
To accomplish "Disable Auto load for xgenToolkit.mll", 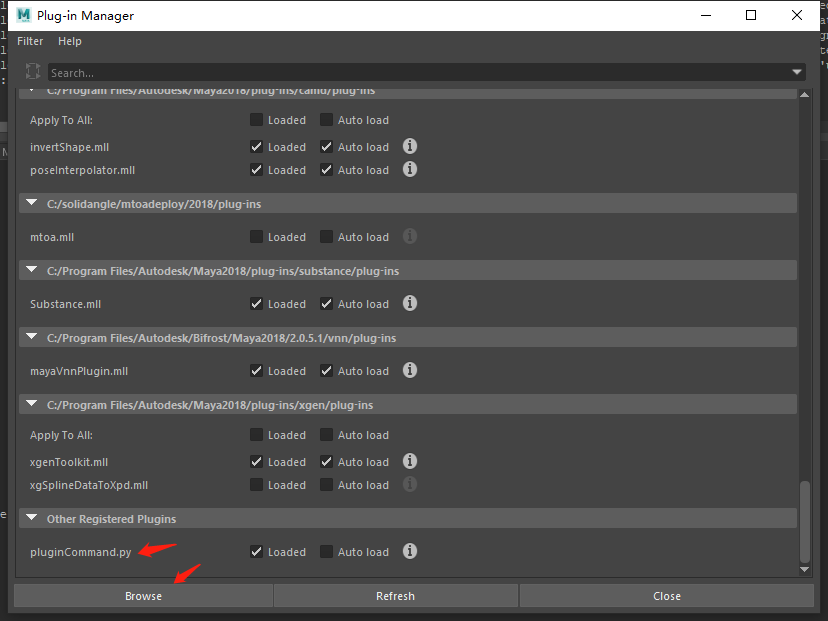I will point(326,462).
